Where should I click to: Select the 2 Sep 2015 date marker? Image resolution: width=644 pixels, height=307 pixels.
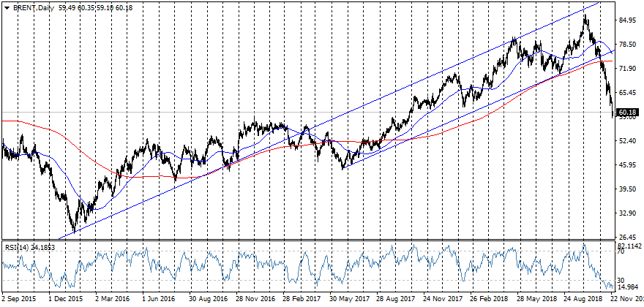[19, 299]
